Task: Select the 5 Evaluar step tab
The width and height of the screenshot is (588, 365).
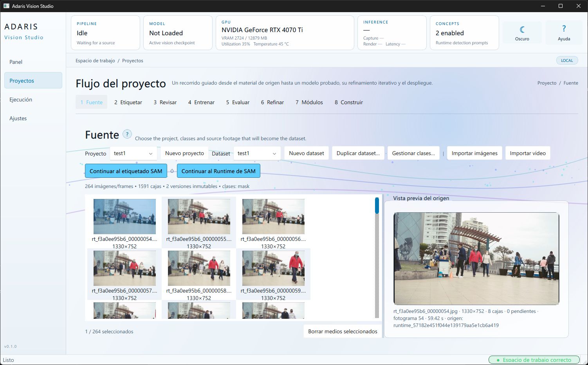Action: click(x=238, y=102)
